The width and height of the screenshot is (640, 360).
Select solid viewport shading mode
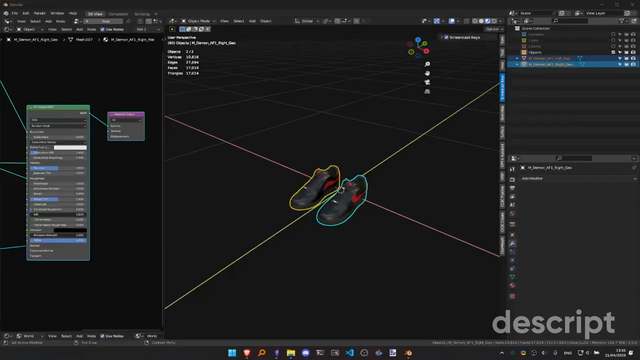[481, 21]
